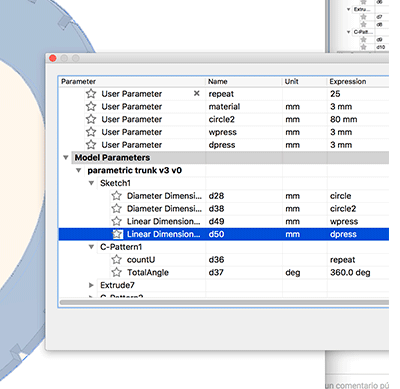This screenshot has width=400, height=389.
Task: Edit circle2 expression 80 mm
Action: tap(344, 119)
